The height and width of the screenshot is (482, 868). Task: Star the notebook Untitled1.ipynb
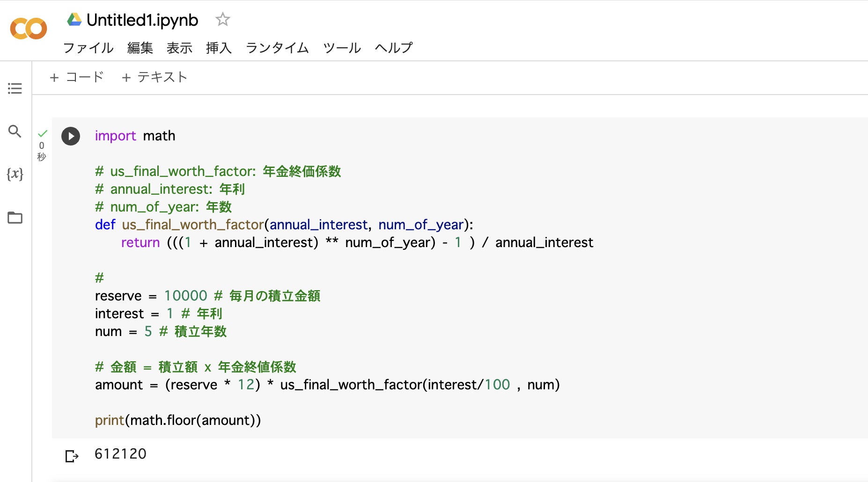pos(222,20)
